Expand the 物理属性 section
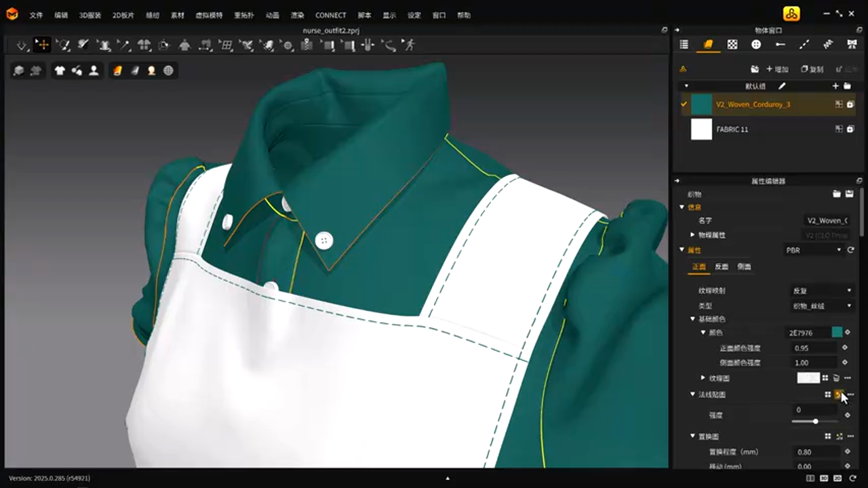This screenshot has height=488, width=868. tap(692, 235)
